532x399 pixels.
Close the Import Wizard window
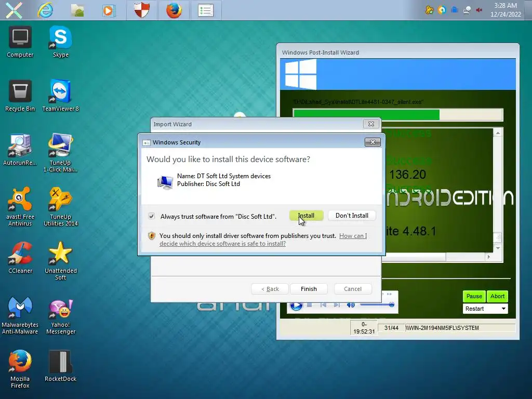371,124
